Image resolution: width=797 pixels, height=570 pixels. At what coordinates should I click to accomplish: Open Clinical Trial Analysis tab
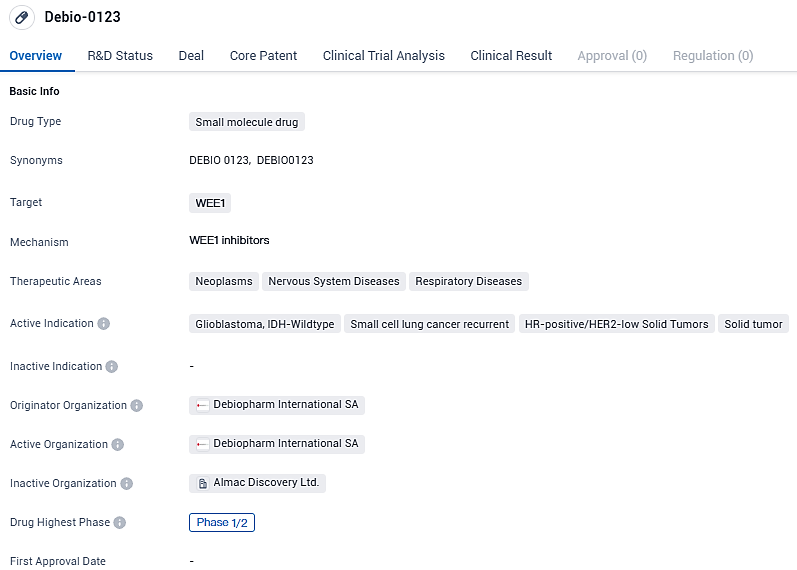point(383,56)
